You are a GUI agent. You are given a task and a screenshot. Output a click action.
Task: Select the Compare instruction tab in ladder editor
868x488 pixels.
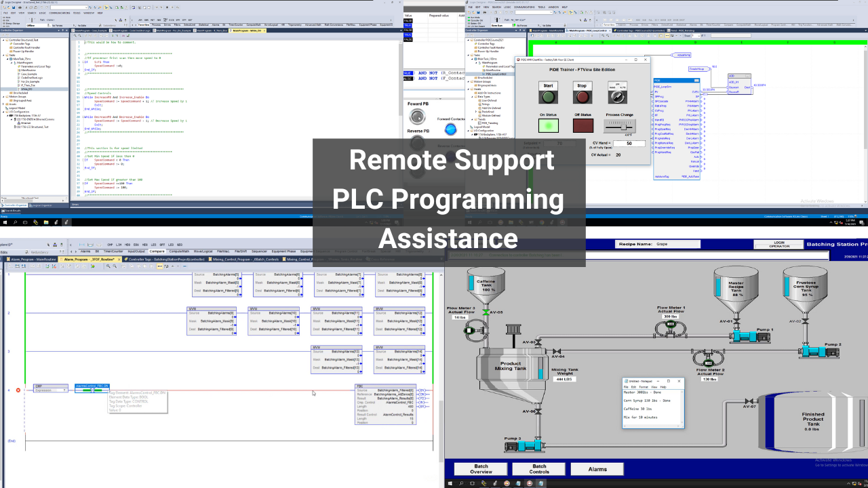157,251
